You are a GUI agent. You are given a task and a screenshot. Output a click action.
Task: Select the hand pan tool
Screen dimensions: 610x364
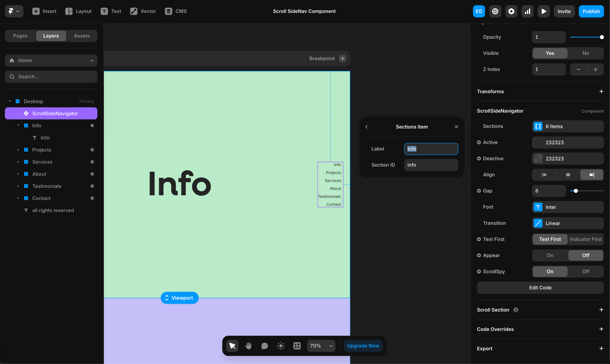point(248,346)
